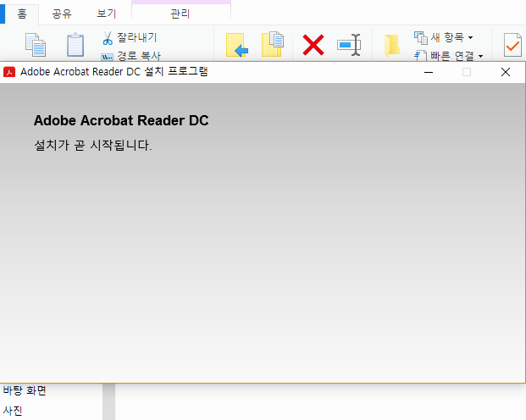The height and width of the screenshot is (420, 526).
Task: Click the move-to folder icon with blue arrow
Action: (237, 45)
